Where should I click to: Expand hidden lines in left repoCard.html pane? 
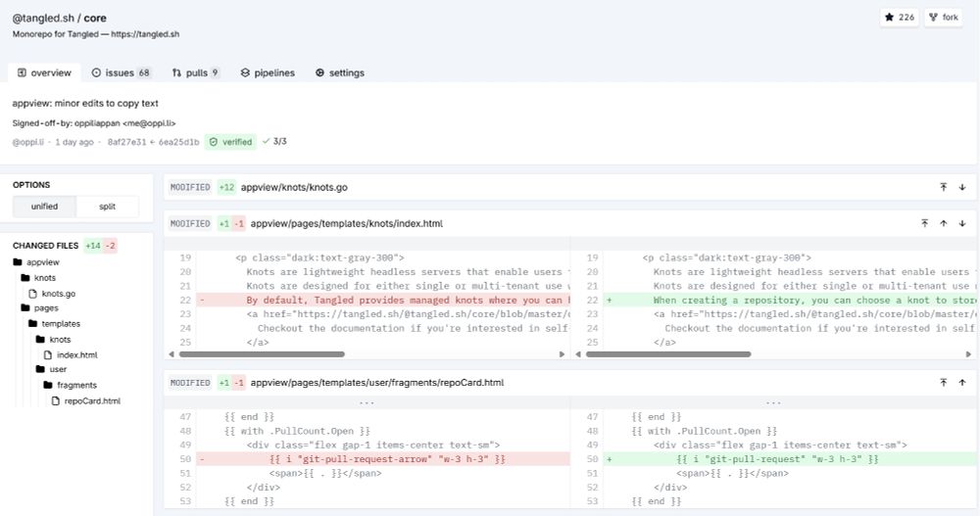coord(367,402)
